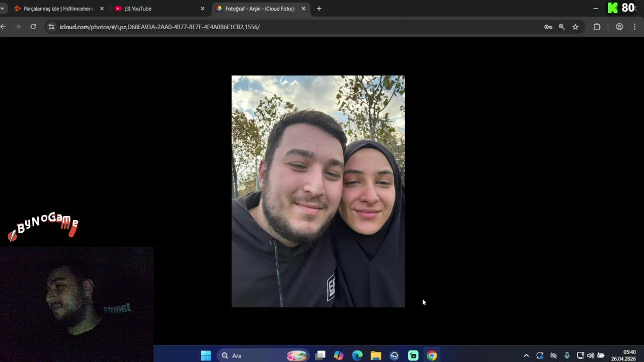Viewport: 644px width, 362px height.
Task: Open File Explorer from the taskbar
Action: 376,355
